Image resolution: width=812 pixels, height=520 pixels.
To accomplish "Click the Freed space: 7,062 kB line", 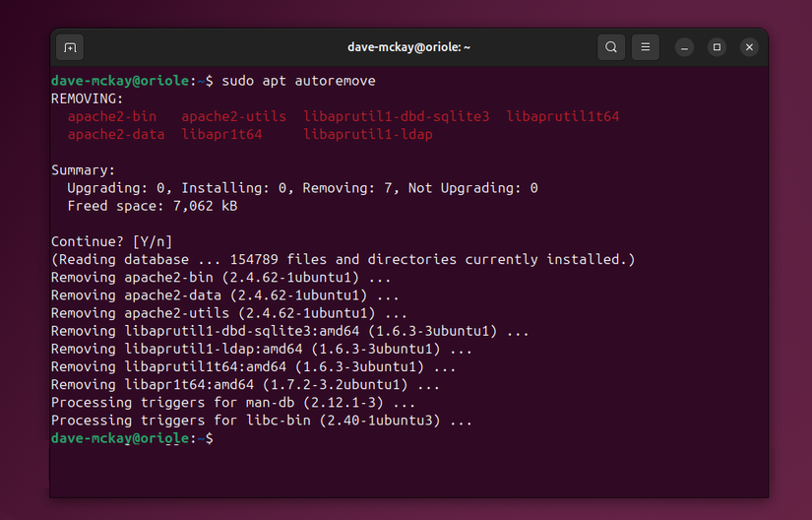I will tap(152, 206).
